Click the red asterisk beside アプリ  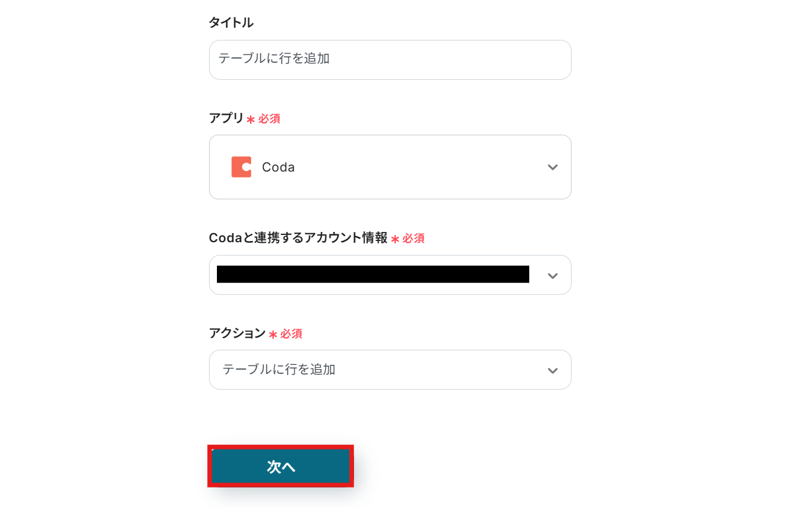pos(251,120)
